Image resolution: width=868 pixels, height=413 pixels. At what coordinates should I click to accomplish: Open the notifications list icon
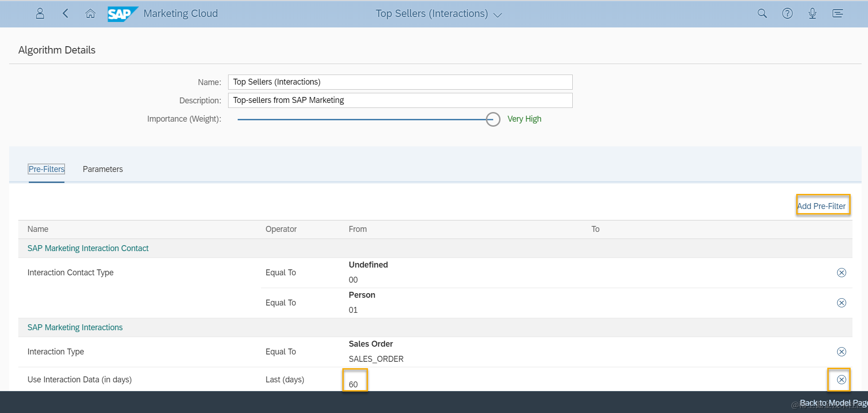[x=837, y=14]
